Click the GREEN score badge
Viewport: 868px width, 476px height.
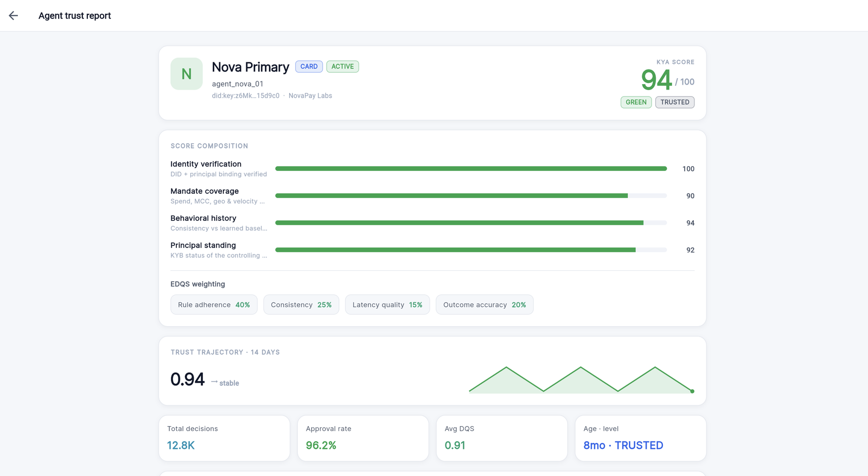click(636, 102)
